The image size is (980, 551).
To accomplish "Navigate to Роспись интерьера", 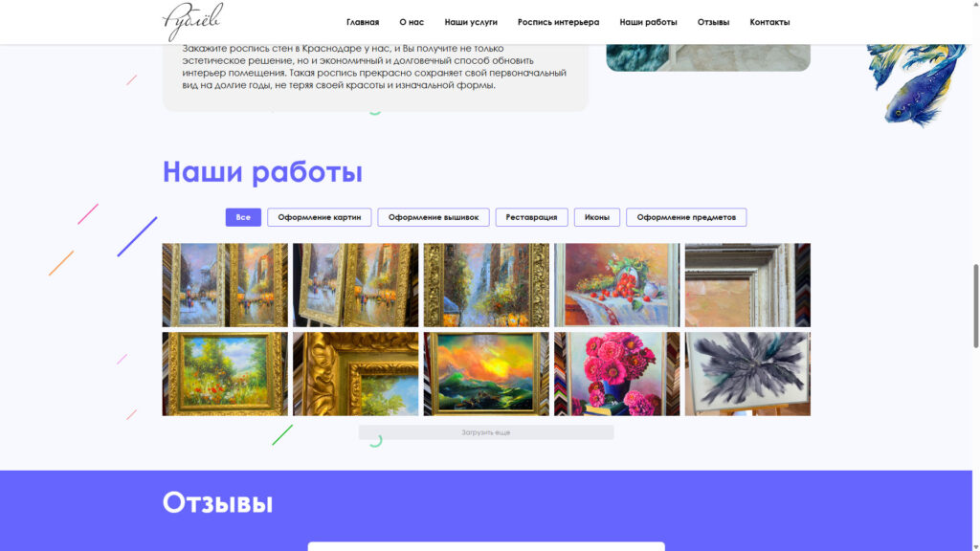I will [558, 22].
